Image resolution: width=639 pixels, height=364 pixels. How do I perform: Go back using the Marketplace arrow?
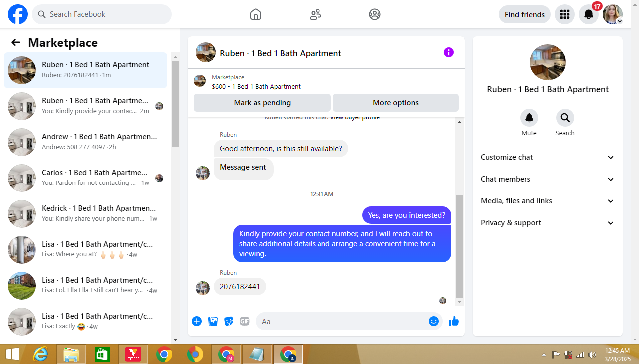click(x=16, y=42)
